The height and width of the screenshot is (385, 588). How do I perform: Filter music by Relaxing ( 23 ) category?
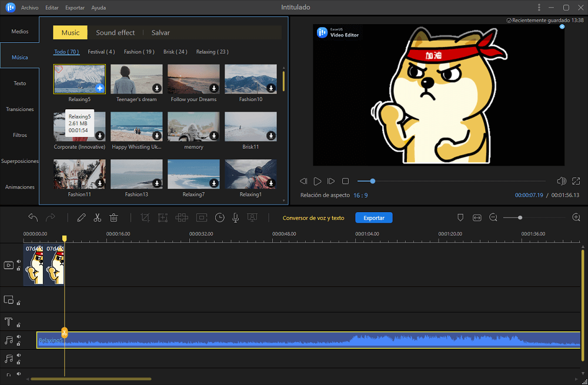pos(212,52)
